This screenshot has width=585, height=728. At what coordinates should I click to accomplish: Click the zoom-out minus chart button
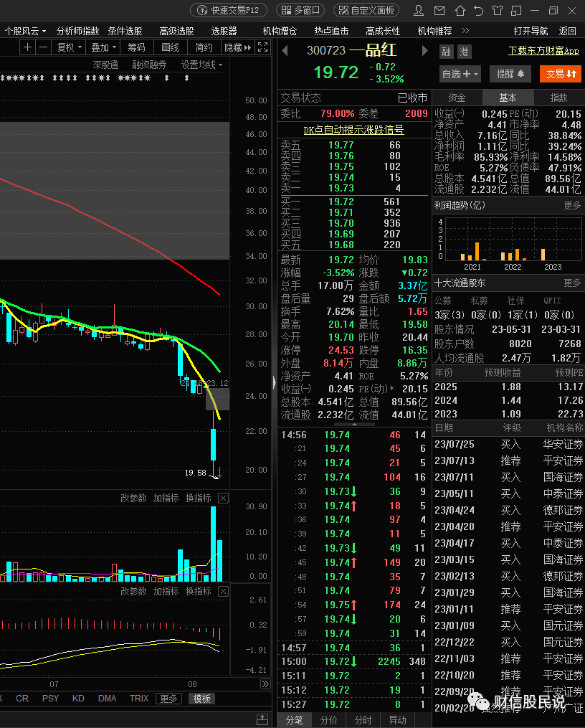tap(43, 47)
